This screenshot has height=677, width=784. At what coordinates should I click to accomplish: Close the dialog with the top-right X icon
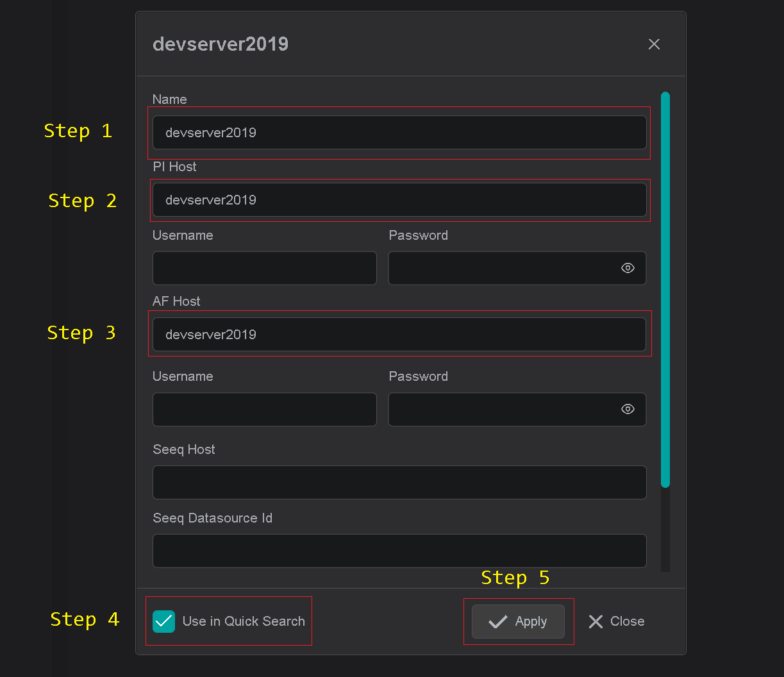pos(654,44)
